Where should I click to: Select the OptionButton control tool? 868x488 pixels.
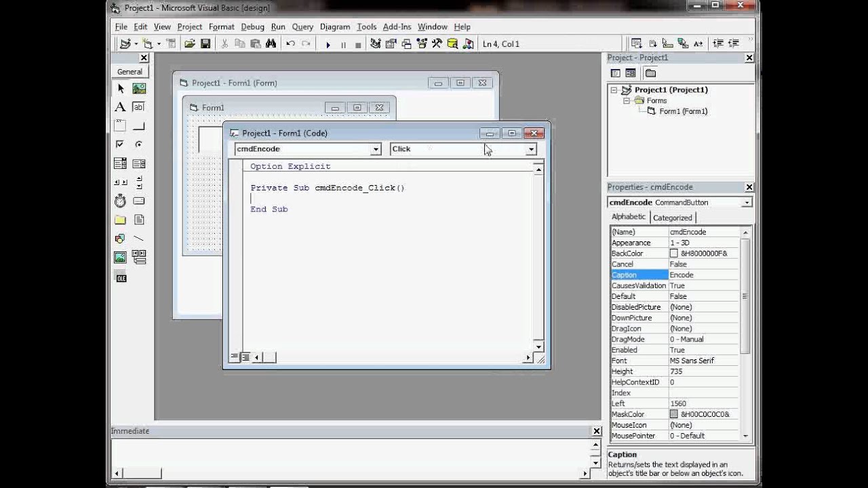pos(139,144)
